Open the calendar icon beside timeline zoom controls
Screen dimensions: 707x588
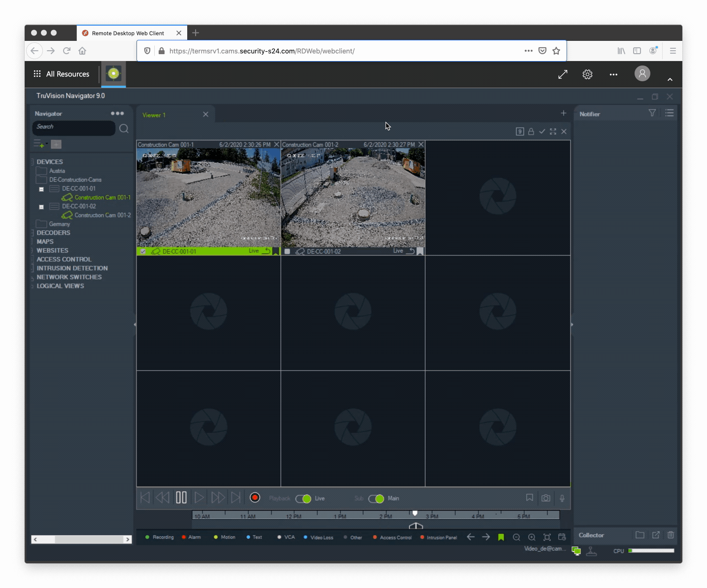(x=563, y=537)
